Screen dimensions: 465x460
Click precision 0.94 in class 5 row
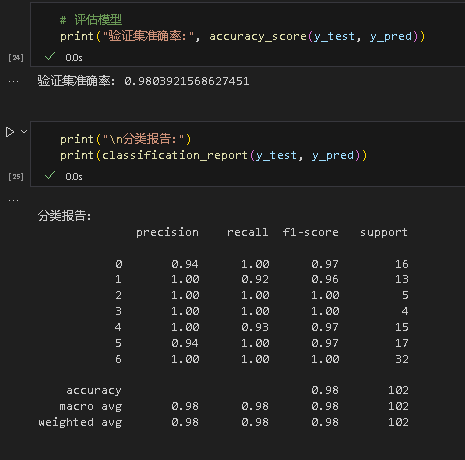click(185, 343)
